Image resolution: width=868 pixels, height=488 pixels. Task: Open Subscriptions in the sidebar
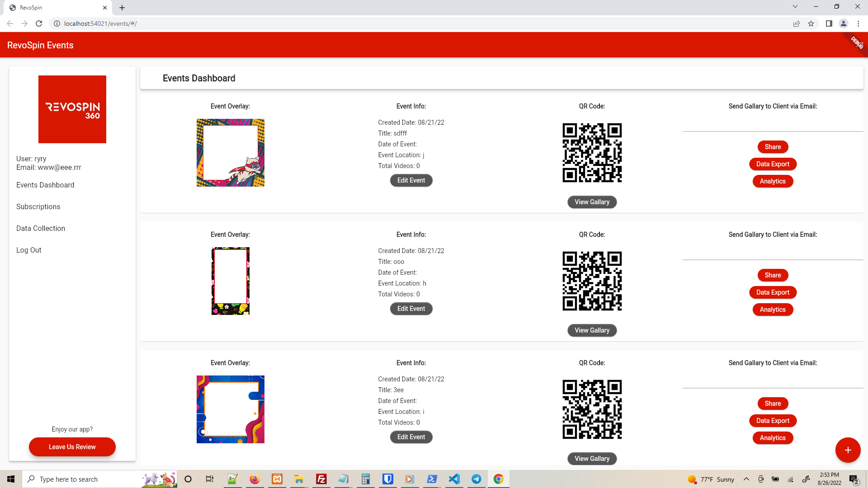(38, 206)
